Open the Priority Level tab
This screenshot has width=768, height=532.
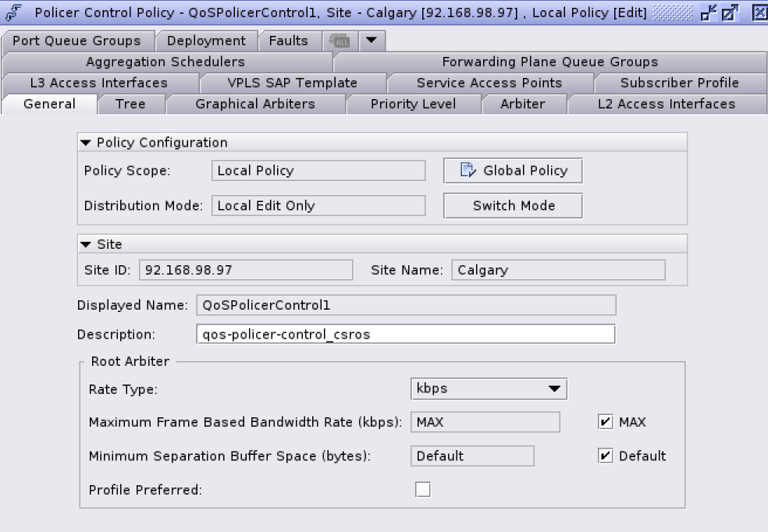(x=413, y=104)
